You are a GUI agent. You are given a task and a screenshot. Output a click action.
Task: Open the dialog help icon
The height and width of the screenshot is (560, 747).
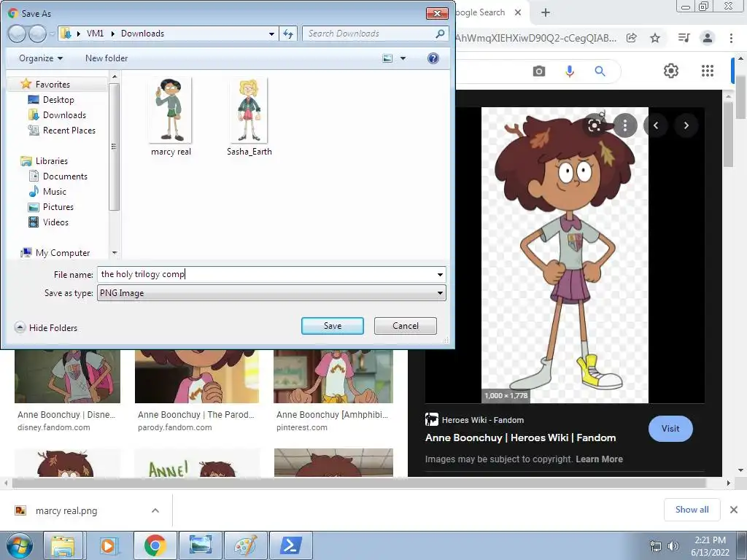433,58
